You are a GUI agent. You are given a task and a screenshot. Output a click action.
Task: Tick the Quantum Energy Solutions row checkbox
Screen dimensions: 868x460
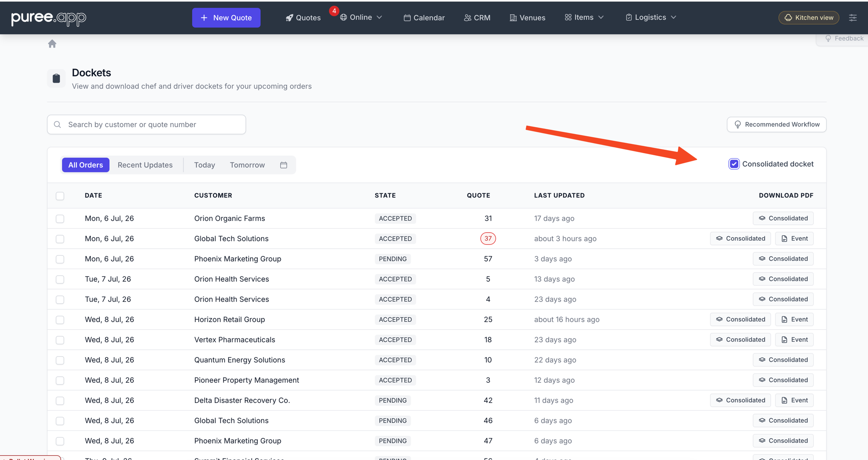60,360
